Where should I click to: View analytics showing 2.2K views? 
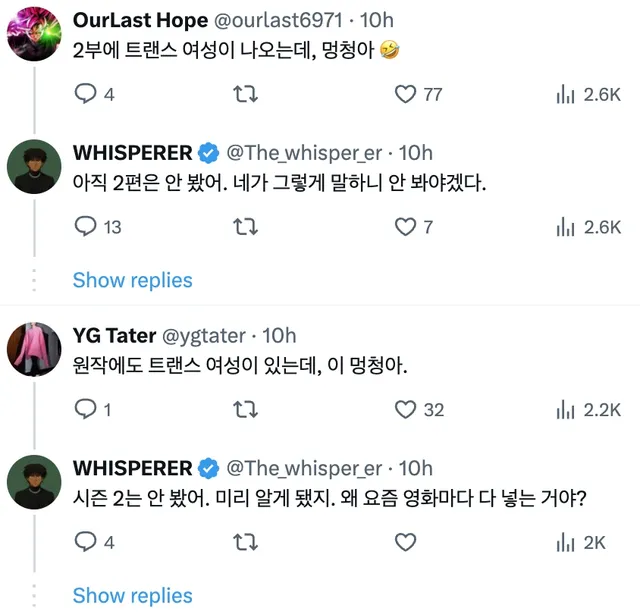(x=565, y=409)
